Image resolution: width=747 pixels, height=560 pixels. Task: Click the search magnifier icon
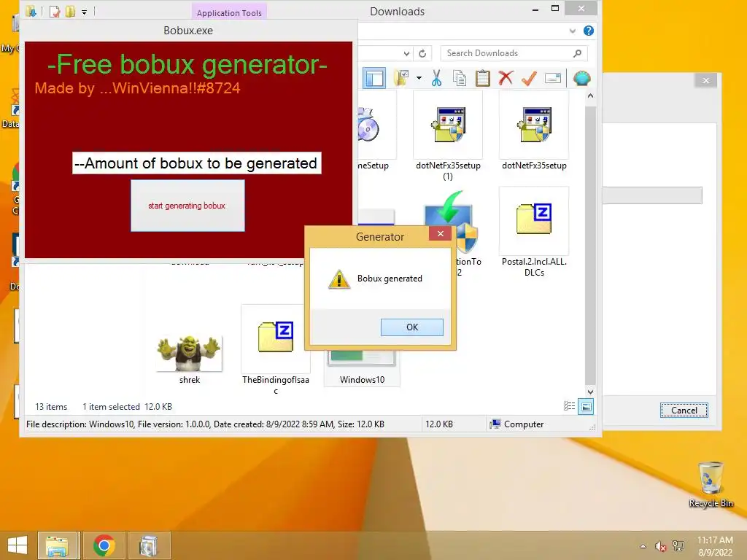coord(578,53)
